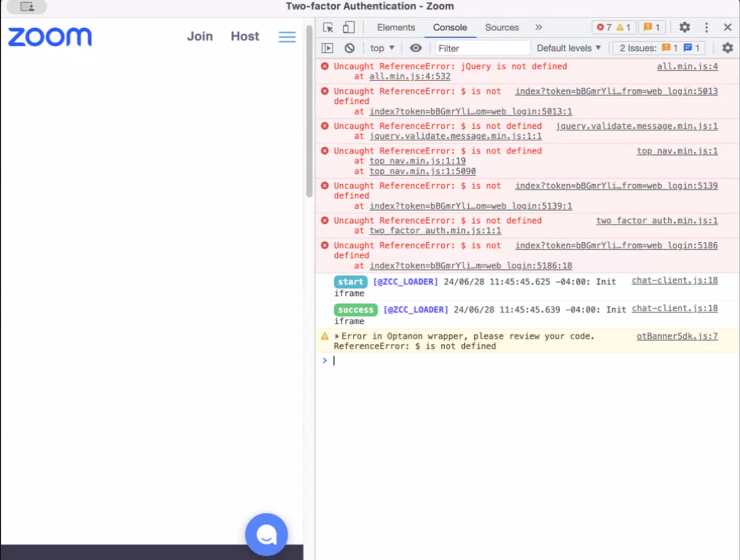Open the Zoom chat bubble icon
740x560 pixels.
pyautogui.click(x=266, y=534)
